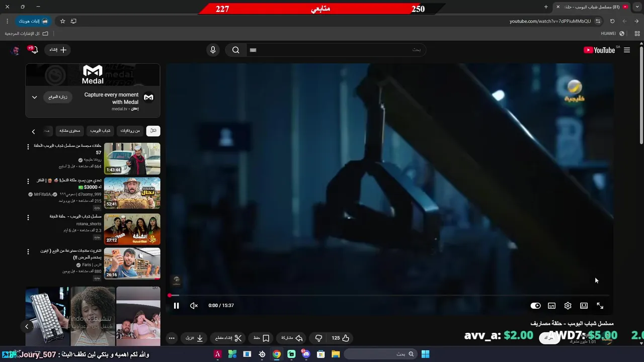Start voice search with the microphone icon
Viewport: 644px width, 362px height.
pyautogui.click(x=213, y=50)
